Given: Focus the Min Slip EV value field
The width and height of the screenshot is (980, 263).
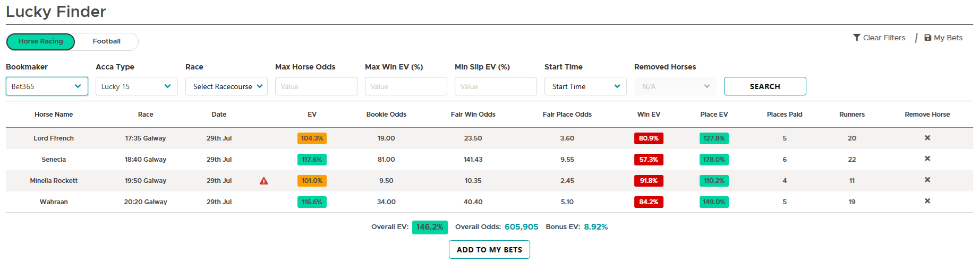Looking at the screenshot, I should point(496,86).
